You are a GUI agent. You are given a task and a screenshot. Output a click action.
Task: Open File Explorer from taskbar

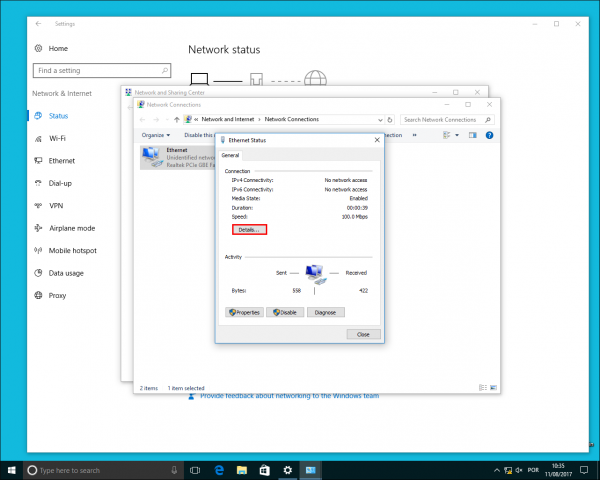[242, 470]
